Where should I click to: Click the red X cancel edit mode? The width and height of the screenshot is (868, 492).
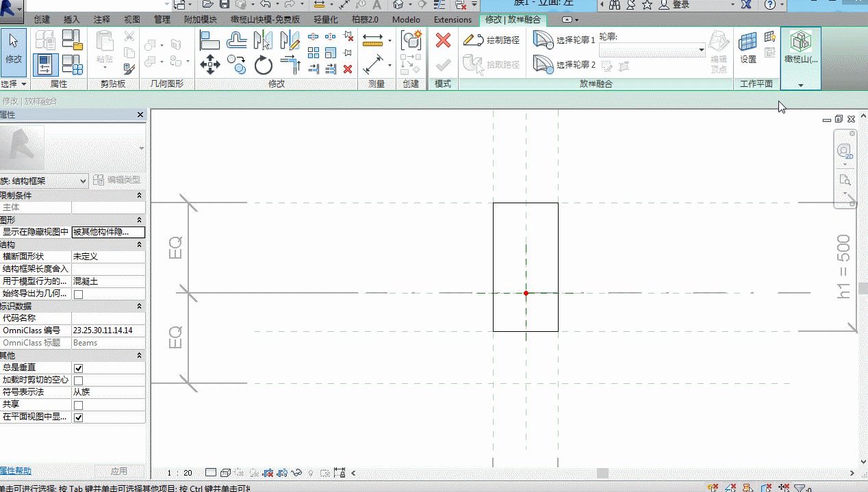pos(443,40)
